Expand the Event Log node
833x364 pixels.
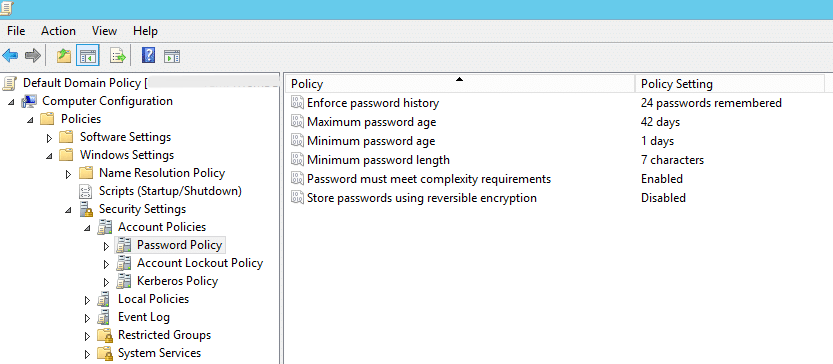pos(88,318)
